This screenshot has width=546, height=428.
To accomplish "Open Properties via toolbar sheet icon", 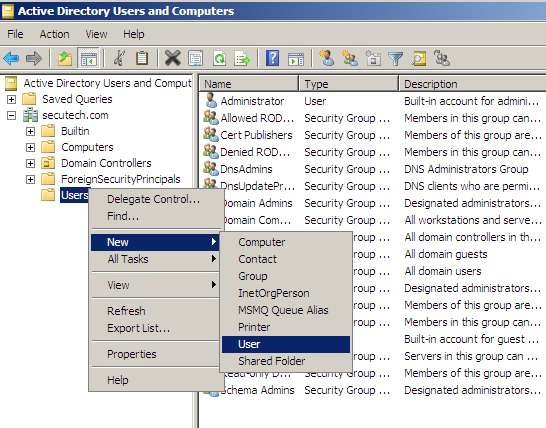I will [x=195, y=58].
